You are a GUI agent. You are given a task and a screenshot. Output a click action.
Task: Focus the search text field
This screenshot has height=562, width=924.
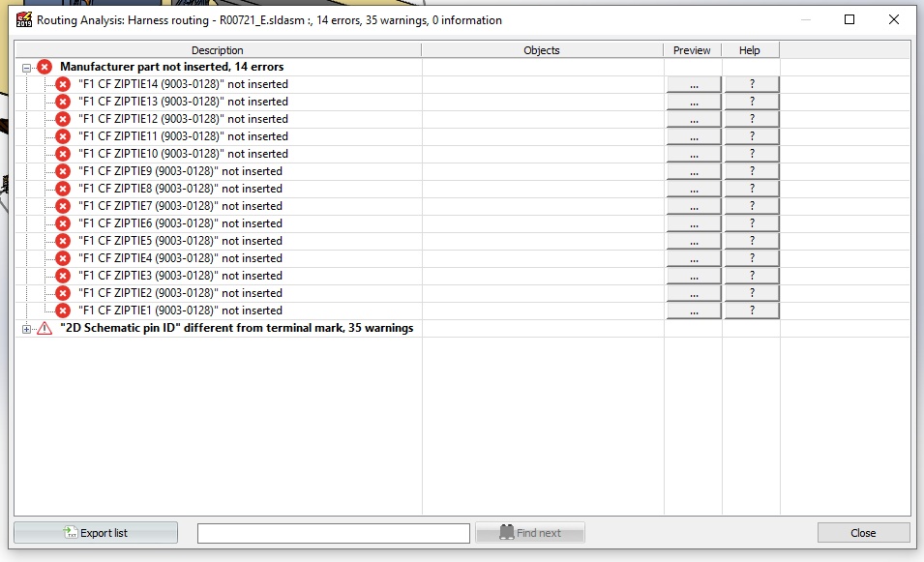tap(334, 533)
